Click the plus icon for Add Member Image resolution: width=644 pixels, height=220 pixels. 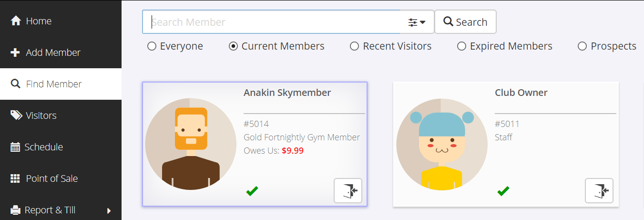point(15,52)
